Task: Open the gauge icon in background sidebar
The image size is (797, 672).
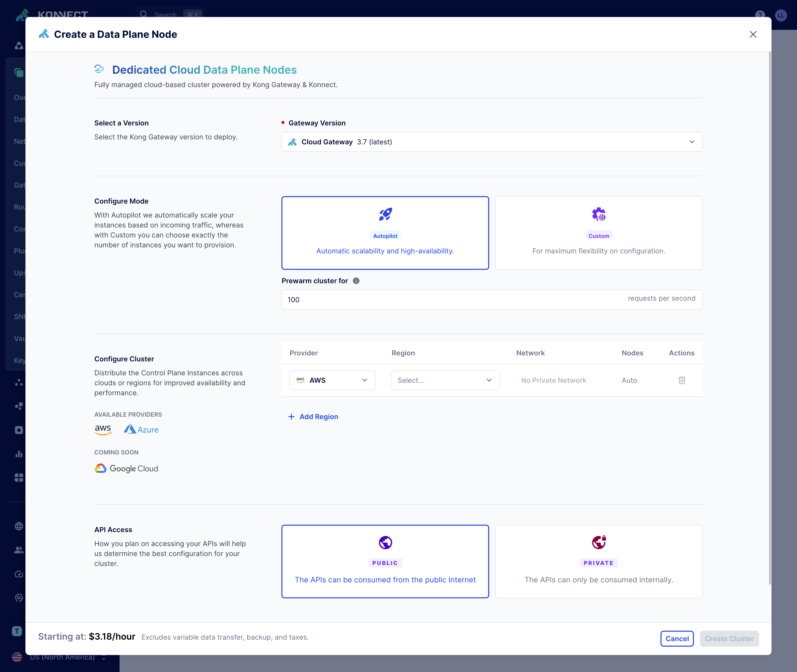Action: click(x=19, y=574)
